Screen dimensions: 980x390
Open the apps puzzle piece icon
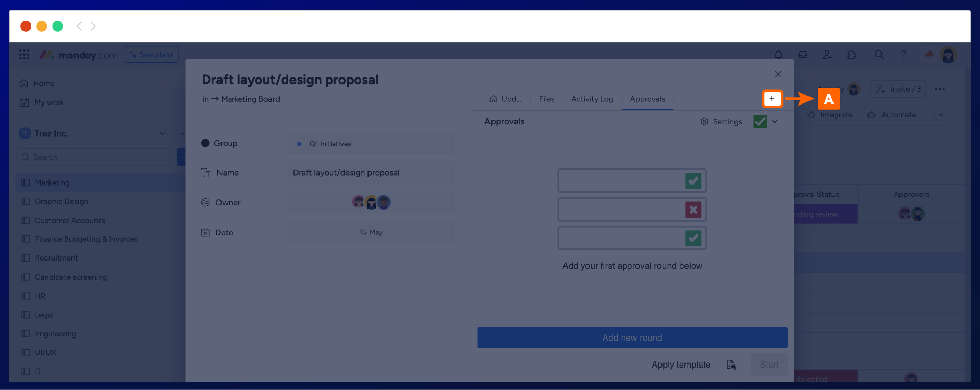(x=852, y=55)
